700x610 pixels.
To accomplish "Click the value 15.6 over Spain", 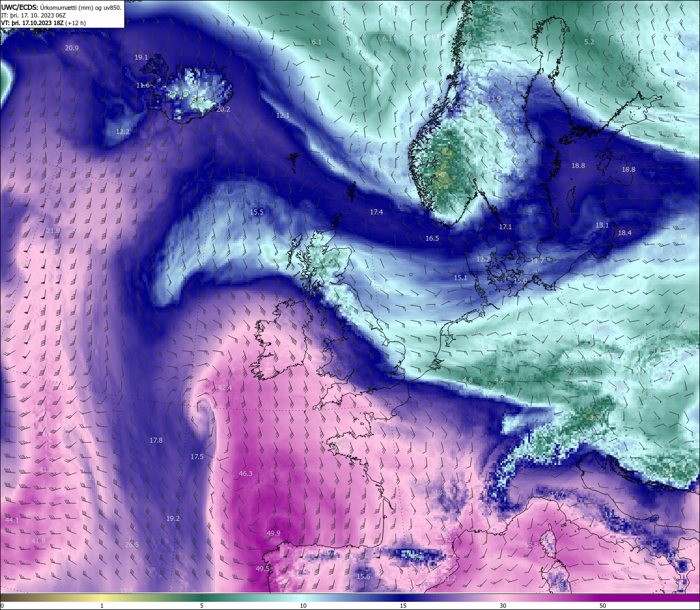I will coord(363,577).
